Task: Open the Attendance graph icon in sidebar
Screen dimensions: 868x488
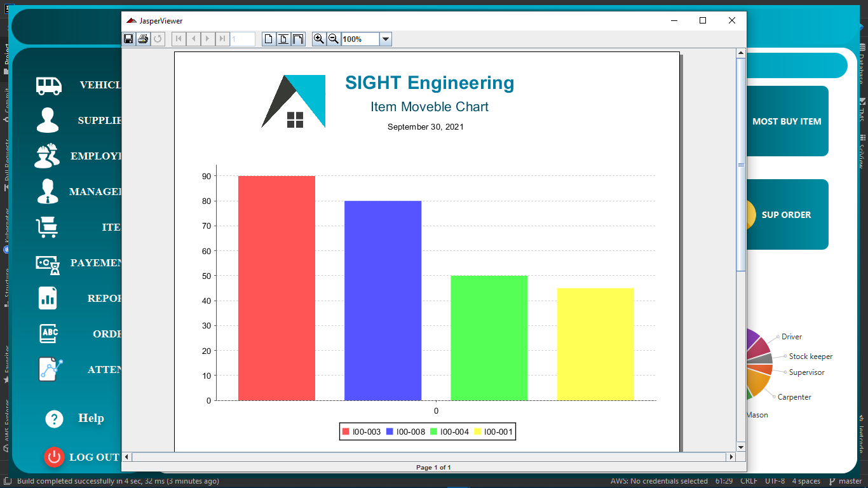Action: coord(51,369)
